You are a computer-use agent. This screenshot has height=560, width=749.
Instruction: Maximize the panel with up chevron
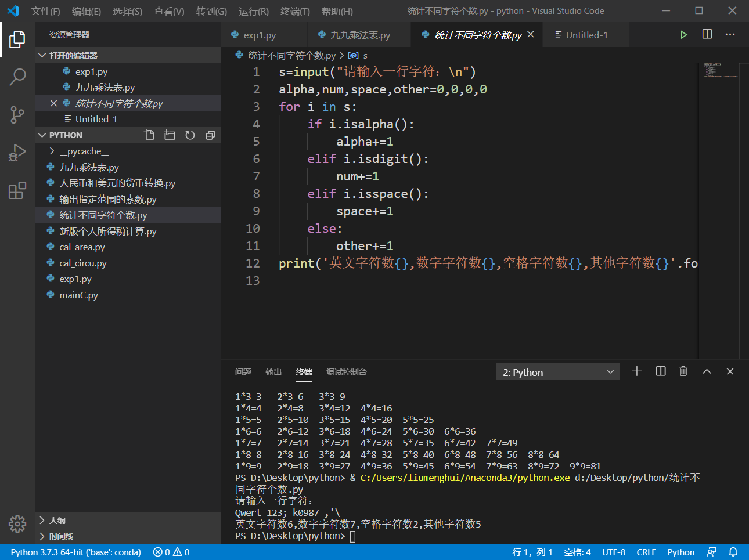[707, 371]
